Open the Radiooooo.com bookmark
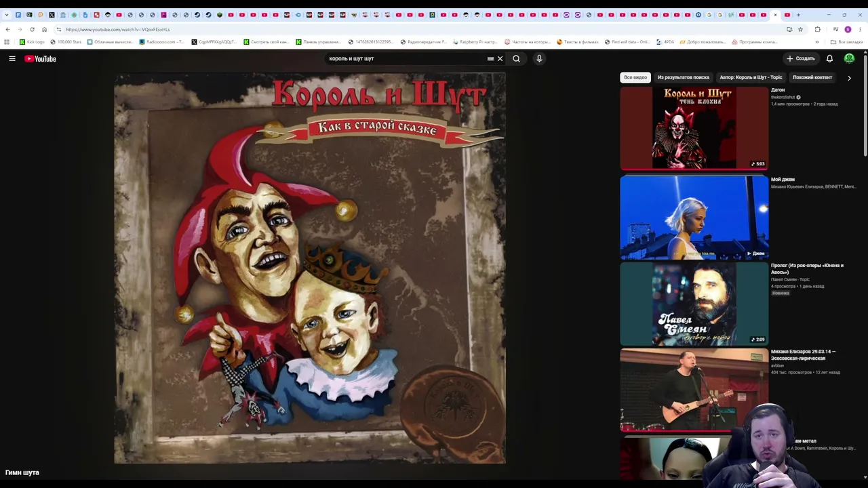Image resolution: width=868 pixels, height=488 pixels. click(x=161, y=42)
